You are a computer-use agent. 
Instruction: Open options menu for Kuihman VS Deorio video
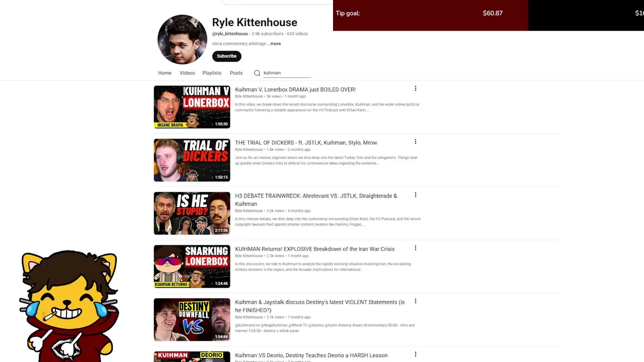click(x=416, y=354)
